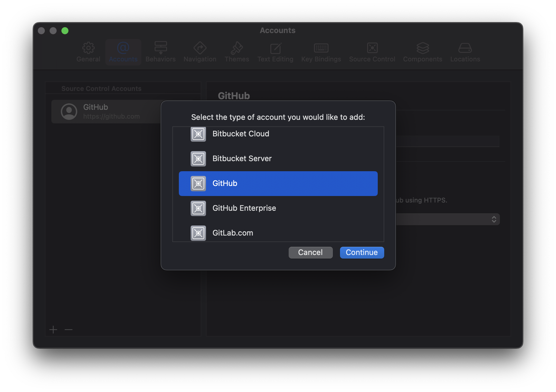Open the Themes preferences tab
The height and width of the screenshot is (392, 556).
point(237,52)
